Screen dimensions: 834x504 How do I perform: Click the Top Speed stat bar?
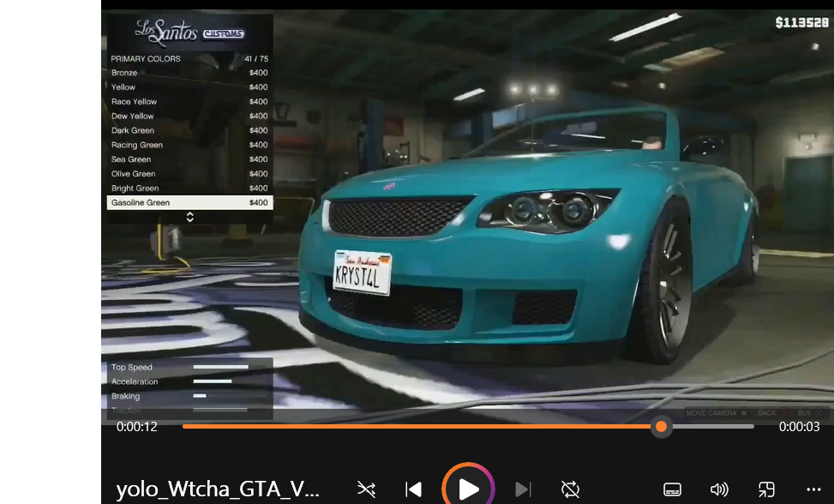(220, 367)
